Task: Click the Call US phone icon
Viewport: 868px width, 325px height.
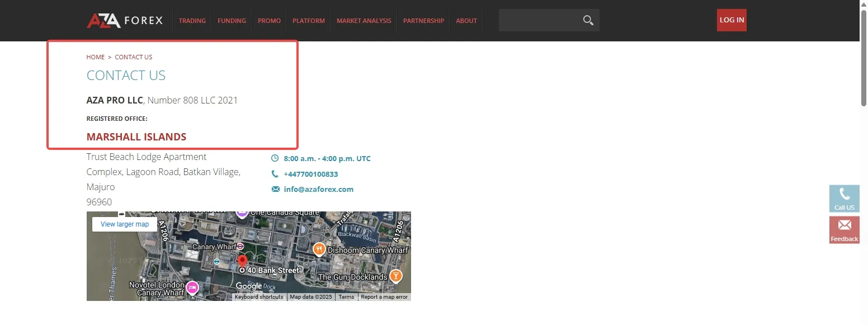Action: click(845, 195)
